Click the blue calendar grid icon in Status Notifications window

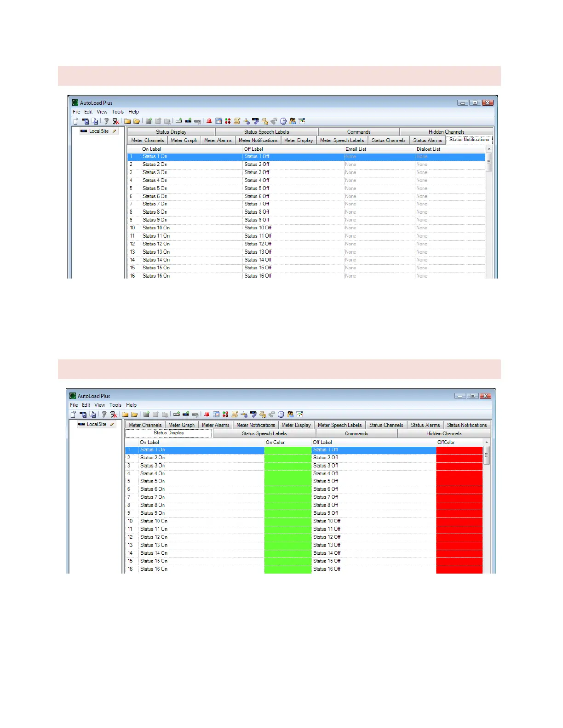(218, 121)
